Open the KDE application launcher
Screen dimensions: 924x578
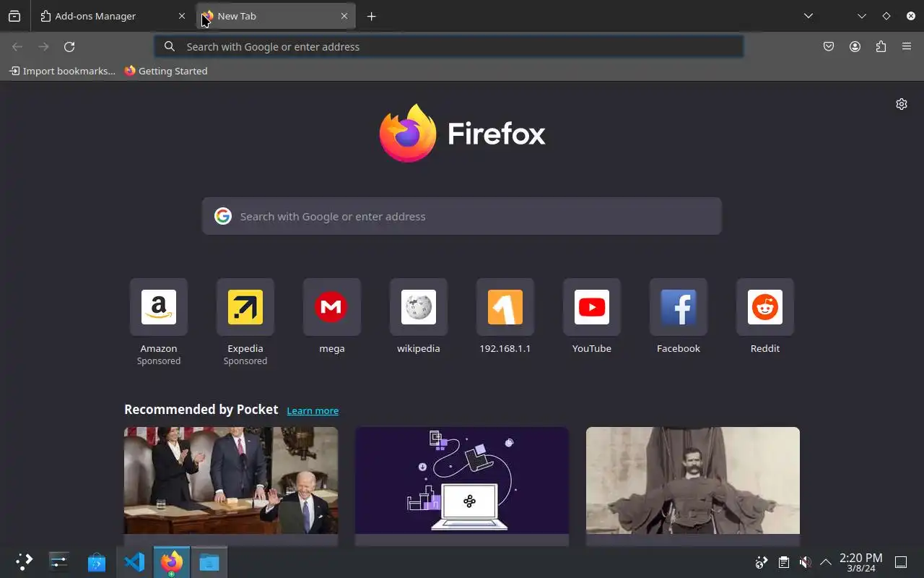click(24, 561)
